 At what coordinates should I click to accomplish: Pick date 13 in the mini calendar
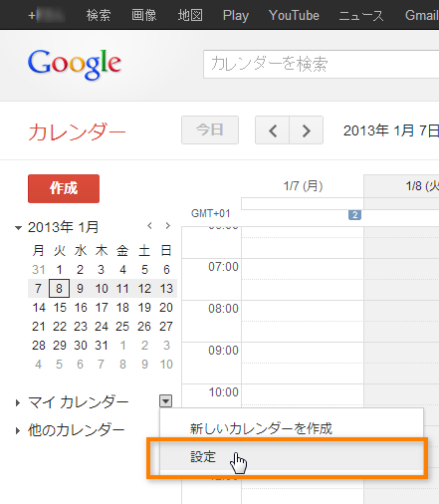click(166, 289)
